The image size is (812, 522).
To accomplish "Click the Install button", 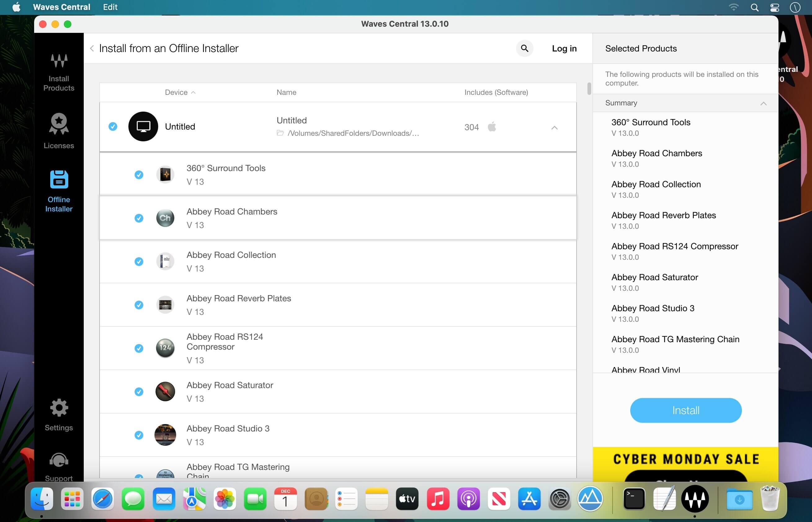I will (685, 410).
